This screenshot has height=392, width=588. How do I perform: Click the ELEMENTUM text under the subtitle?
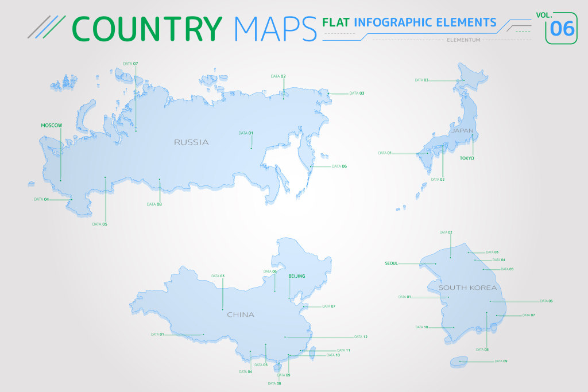pos(463,40)
